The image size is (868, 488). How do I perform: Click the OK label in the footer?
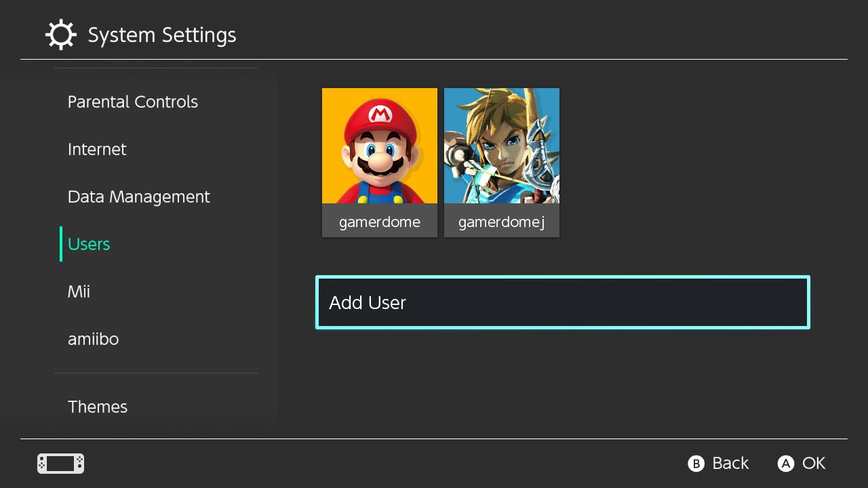click(x=814, y=463)
